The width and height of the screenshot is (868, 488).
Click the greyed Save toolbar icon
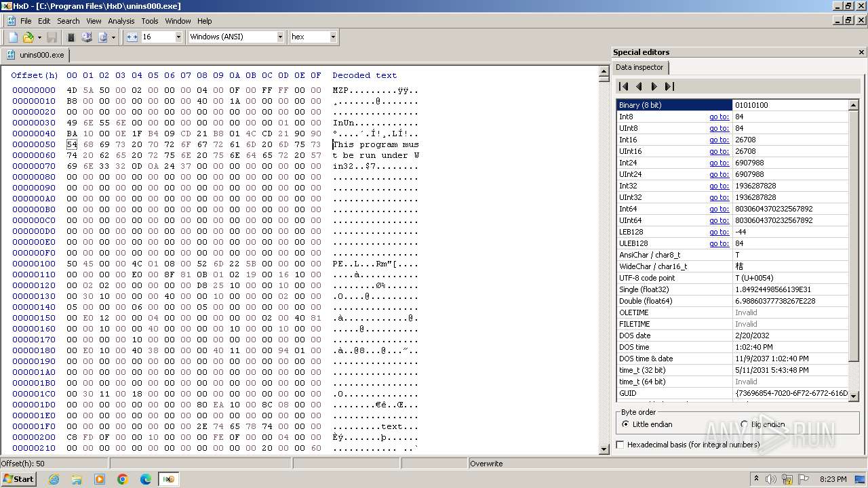52,37
